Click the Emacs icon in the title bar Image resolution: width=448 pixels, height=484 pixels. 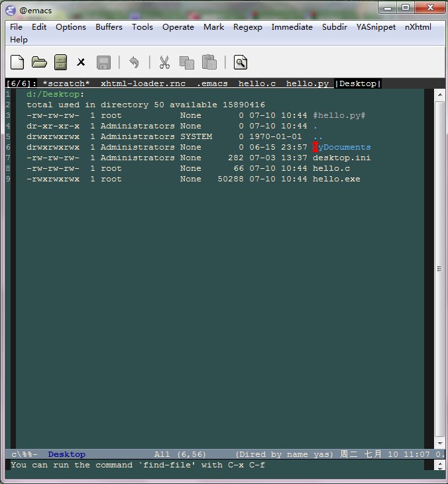click(x=11, y=11)
